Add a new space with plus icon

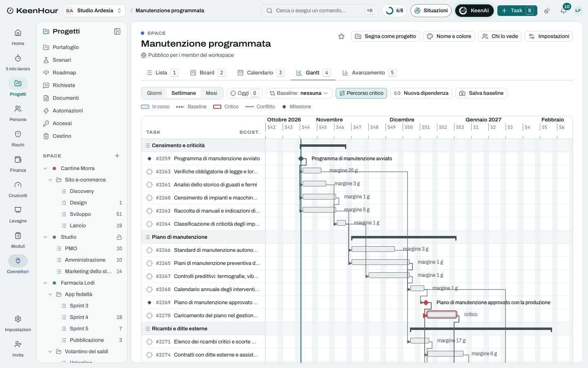(x=117, y=156)
